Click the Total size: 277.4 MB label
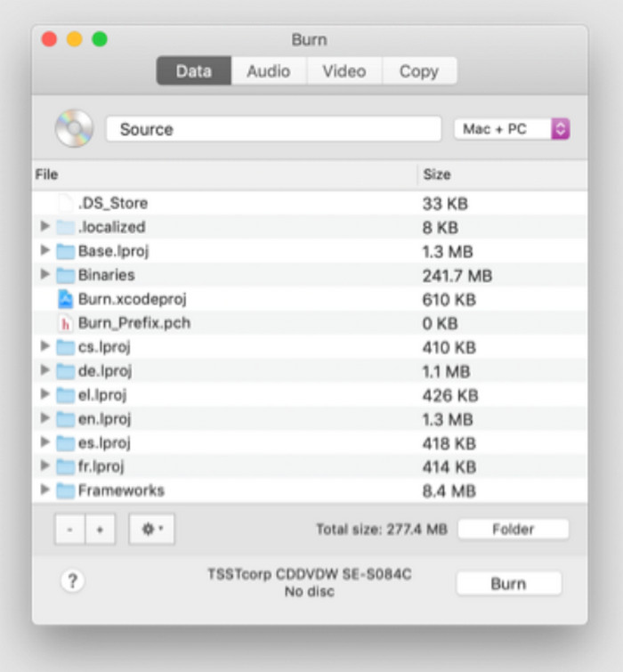 click(382, 530)
